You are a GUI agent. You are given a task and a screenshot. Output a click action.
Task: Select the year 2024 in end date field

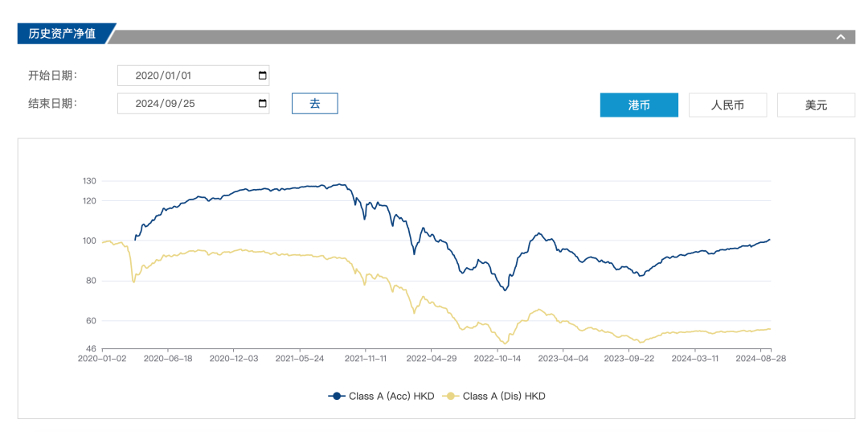click(x=147, y=104)
